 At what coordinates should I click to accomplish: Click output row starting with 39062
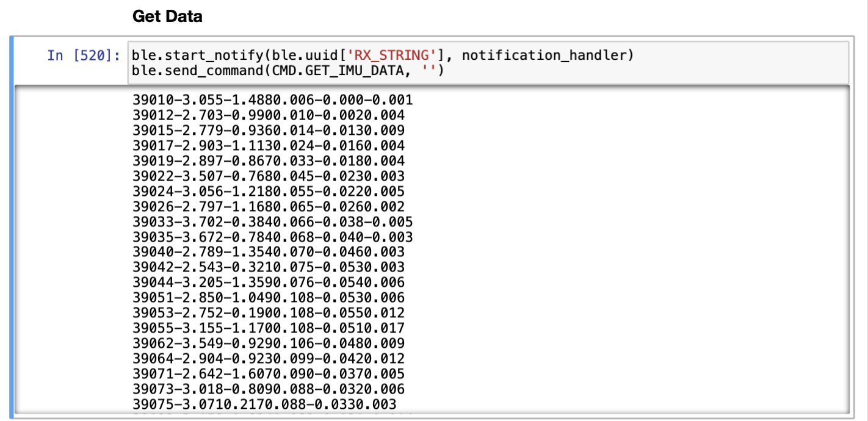pyautogui.click(x=269, y=344)
